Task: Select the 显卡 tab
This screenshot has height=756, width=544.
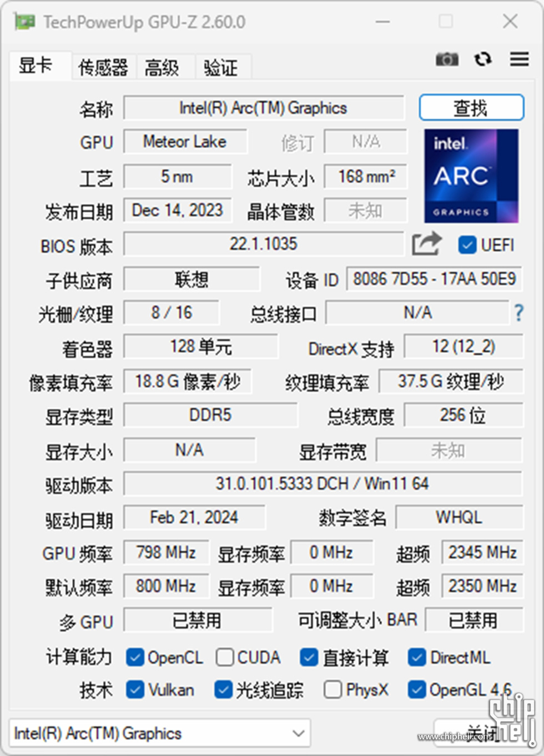Action: point(39,66)
